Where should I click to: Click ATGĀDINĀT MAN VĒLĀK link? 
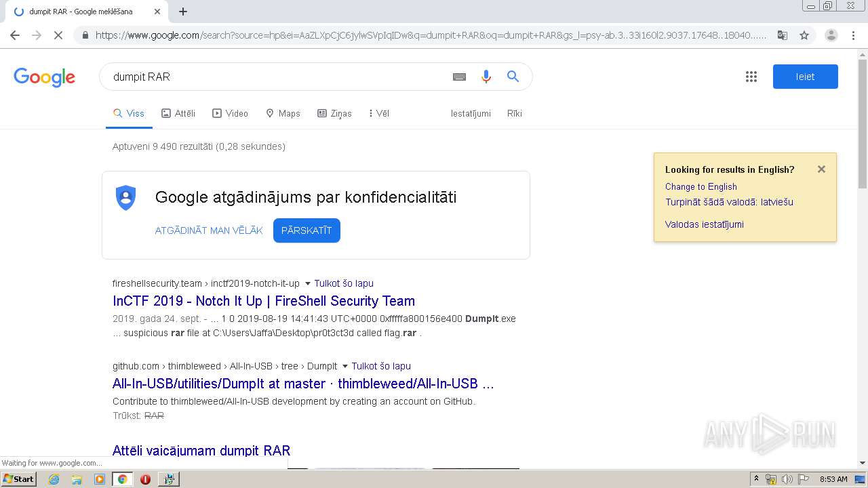click(209, 230)
